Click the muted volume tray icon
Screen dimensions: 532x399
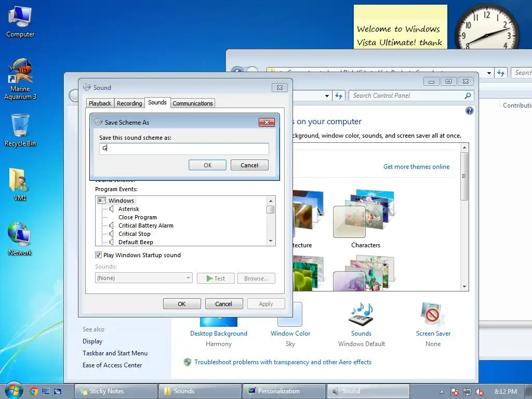[x=480, y=392]
